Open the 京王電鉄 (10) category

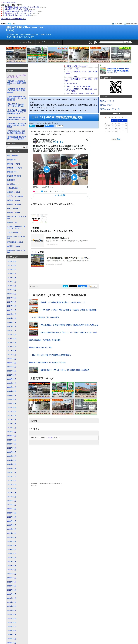pyautogui.click(x=12, y=222)
